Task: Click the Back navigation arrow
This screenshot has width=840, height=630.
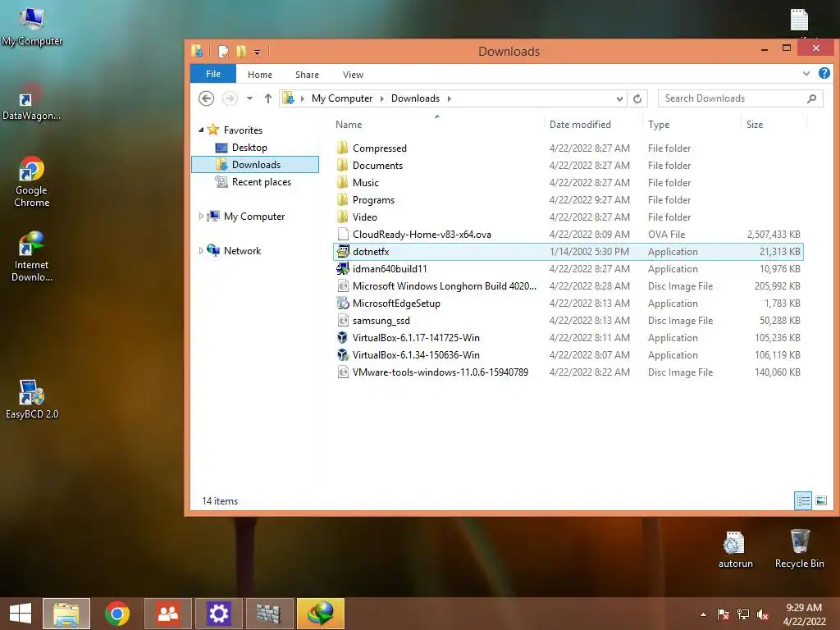Action: tap(206, 98)
